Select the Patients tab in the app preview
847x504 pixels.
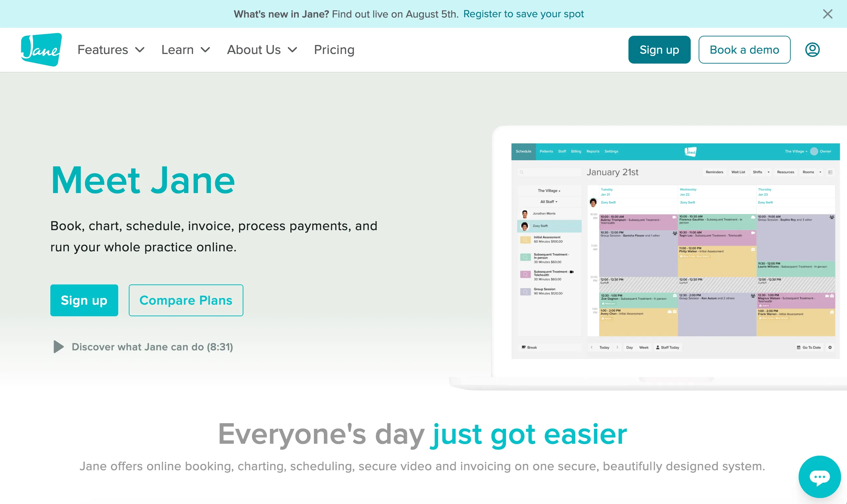click(x=546, y=151)
